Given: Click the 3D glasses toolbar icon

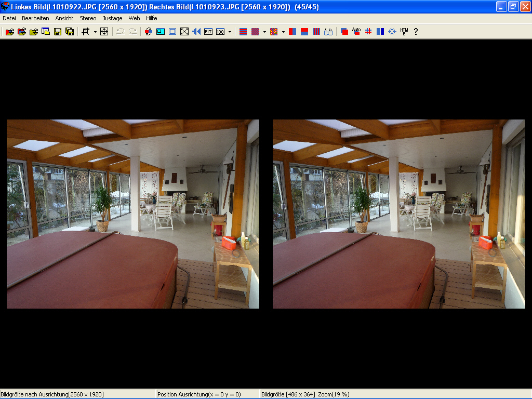Looking at the screenshot, I should point(328,32).
